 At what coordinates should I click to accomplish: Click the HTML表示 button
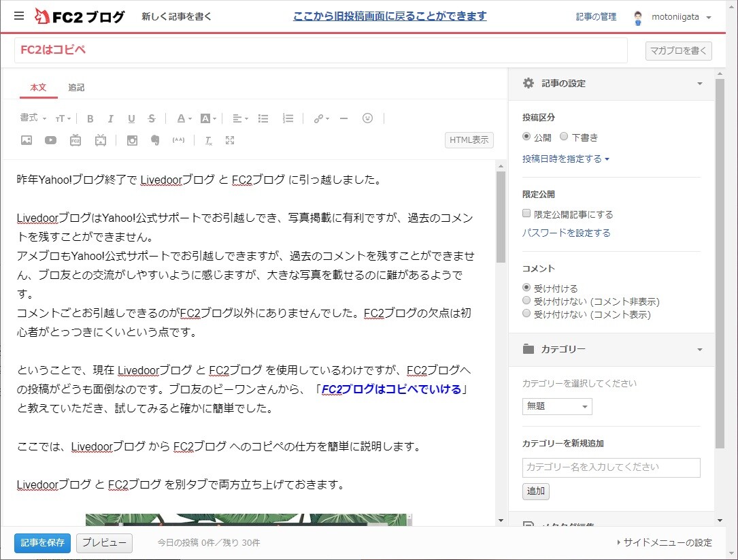pos(469,140)
